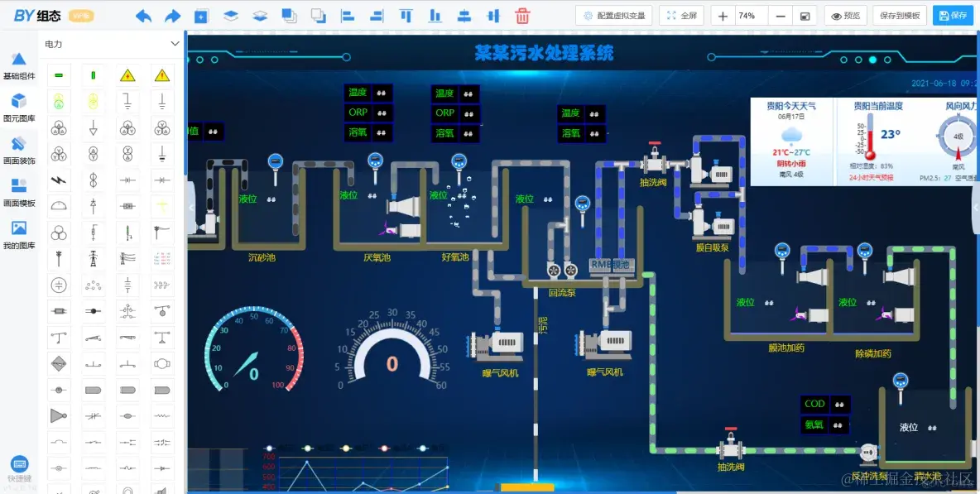Decrease zoom with the minus control
Screen dimensions: 980x494
(x=779, y=14)
